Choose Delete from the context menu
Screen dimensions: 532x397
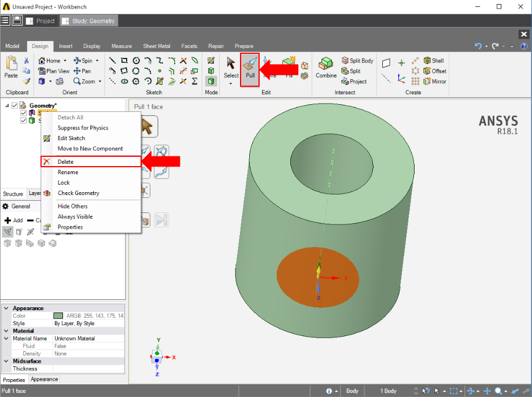(x=91, y=161)
